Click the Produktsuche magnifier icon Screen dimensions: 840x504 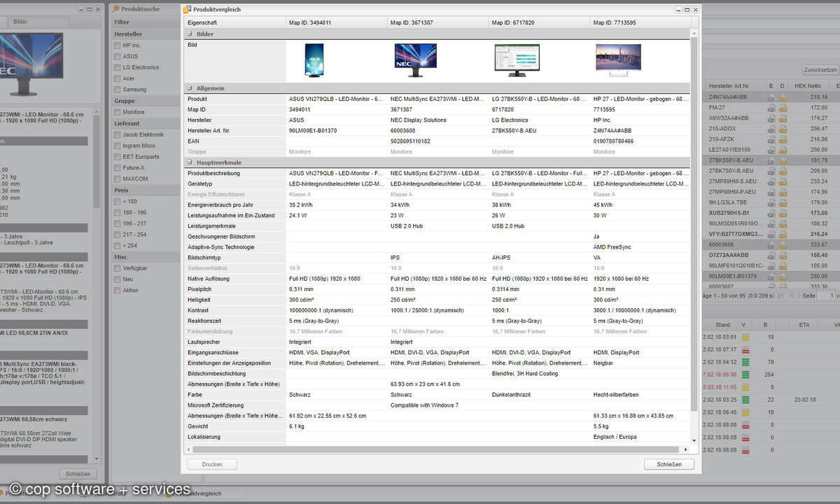[x=116, y=10]
